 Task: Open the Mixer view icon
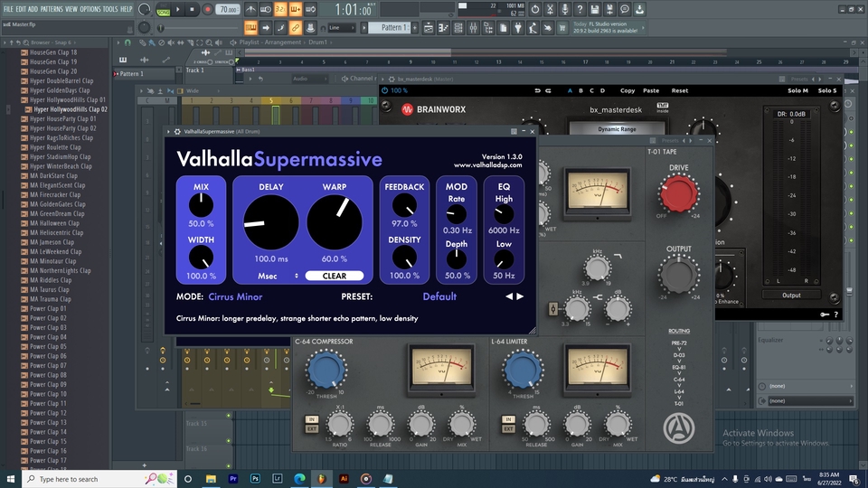pyautogui.click(x=473, y=28)
